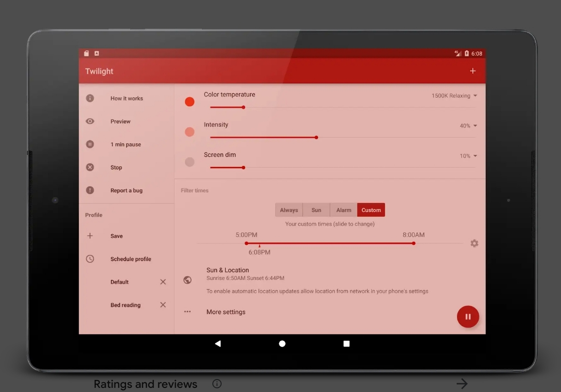This screenshot has height=392, width=561.
Task: Tap the Ratings and reviews heading
Action: [x=145, y=384]
